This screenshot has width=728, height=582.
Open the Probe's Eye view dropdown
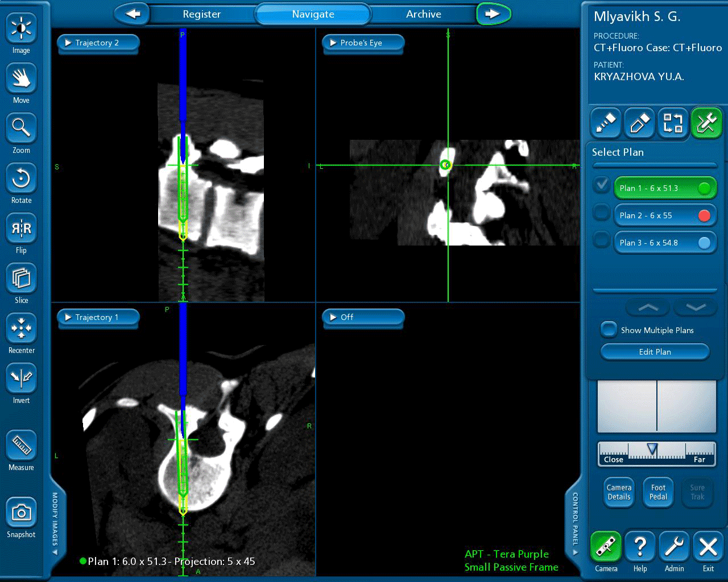click(x=363, y=43)
